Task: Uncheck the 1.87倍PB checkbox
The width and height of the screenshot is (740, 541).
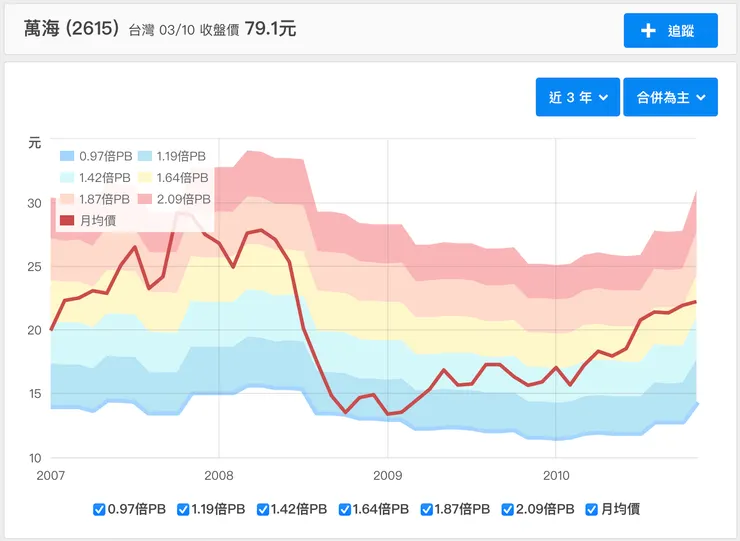Action: coord(427,510)
